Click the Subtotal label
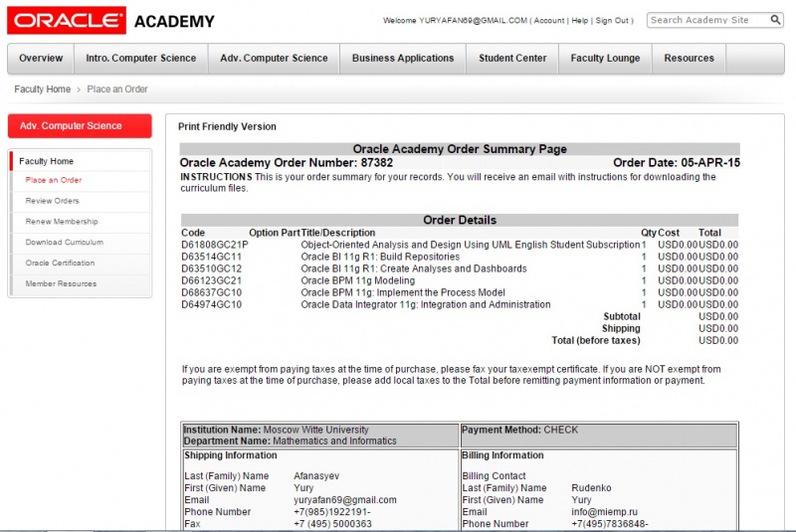 621,316
